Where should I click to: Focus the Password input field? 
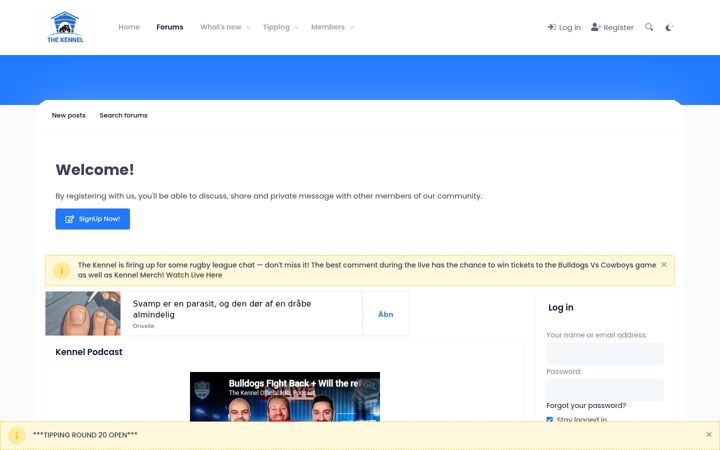[605, 390]
